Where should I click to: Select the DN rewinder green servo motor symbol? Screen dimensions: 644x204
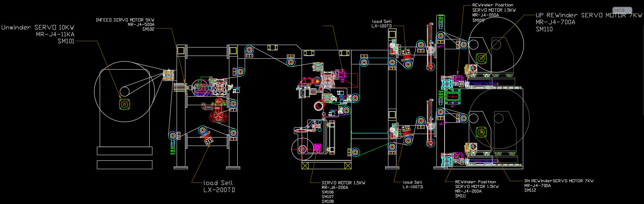tap(481, 132)
